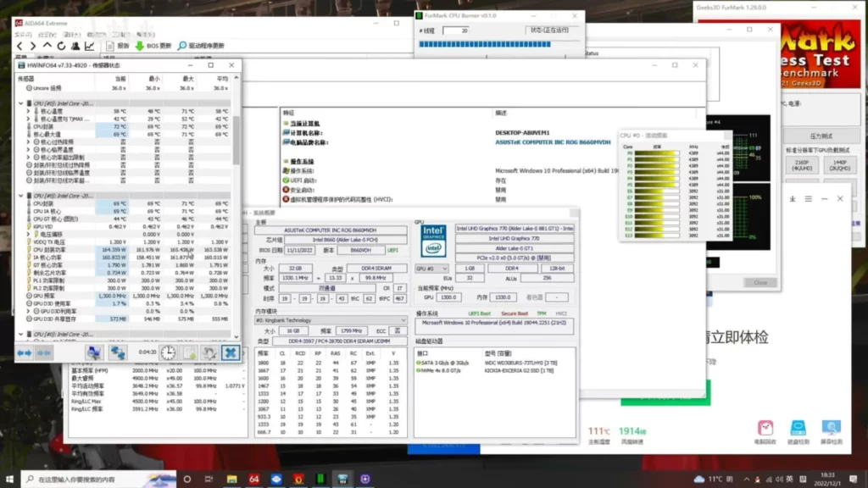868x488 pixels.
Task: Expand the 核心临界温度 sensor row
Action: coord(28,150)
